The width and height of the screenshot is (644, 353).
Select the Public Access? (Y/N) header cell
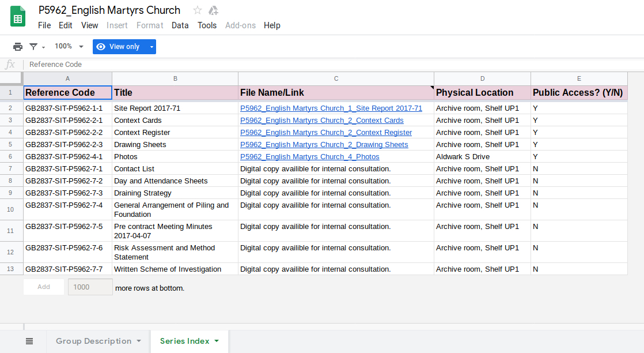pyautogui.click(x=579, y=92)
